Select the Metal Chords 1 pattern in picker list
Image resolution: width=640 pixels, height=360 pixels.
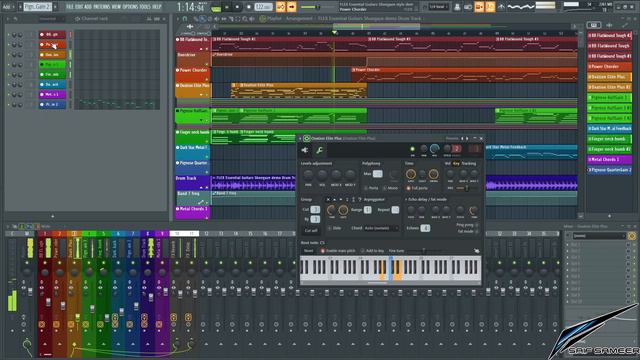click(609, 160)
